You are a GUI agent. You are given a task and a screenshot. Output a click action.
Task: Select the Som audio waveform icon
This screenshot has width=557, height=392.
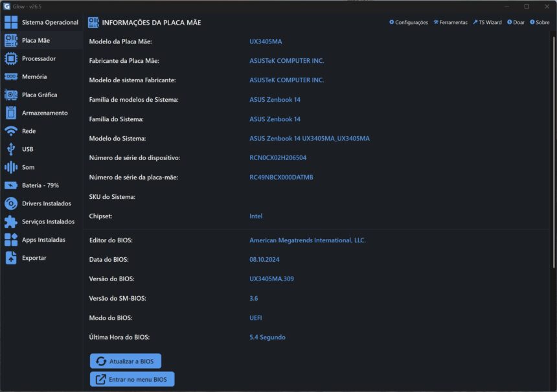point(11,167)
